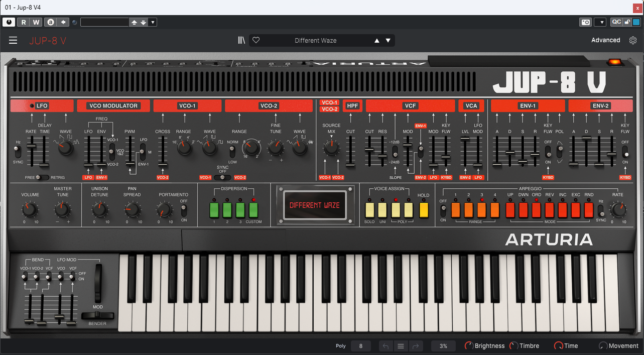Open the settings gear icon

633,40
